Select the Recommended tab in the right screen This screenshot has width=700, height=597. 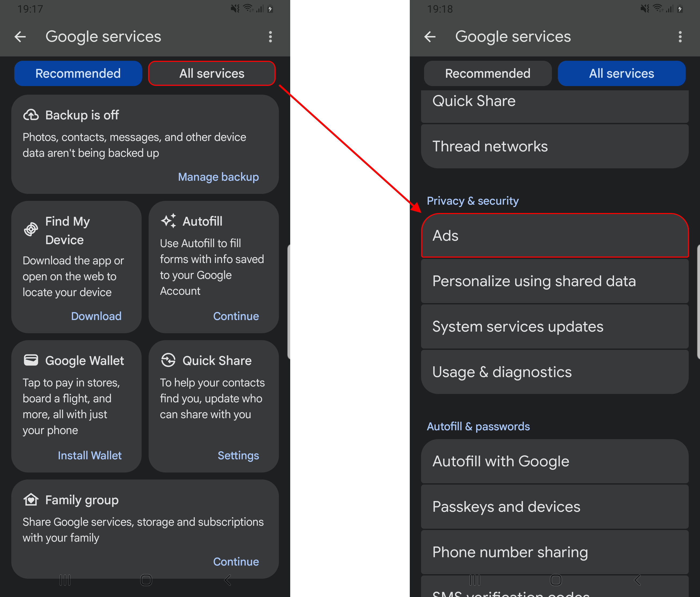[488, 73]
